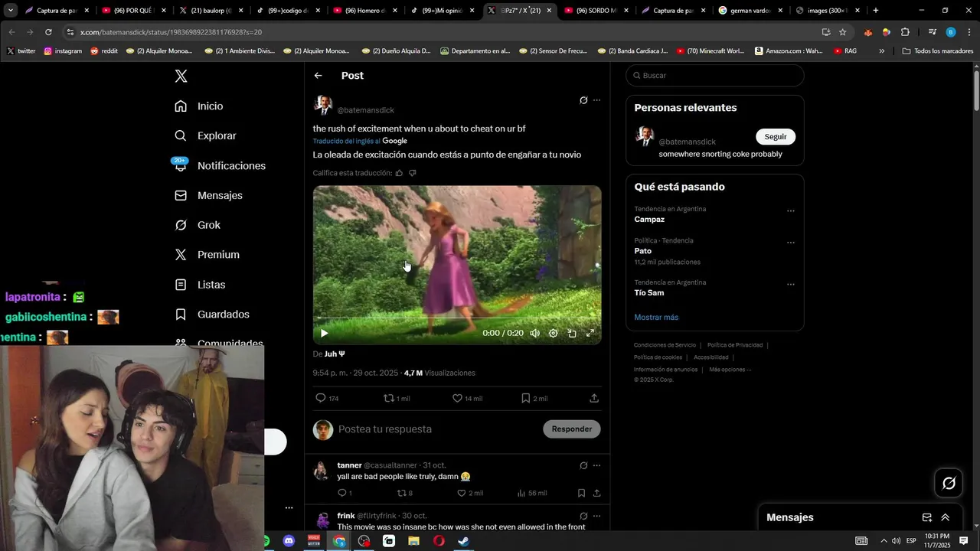This screenshot has width=980, height=551.
Task: Toggle picture-in-picture on video
Action: (x=572, y=333)
